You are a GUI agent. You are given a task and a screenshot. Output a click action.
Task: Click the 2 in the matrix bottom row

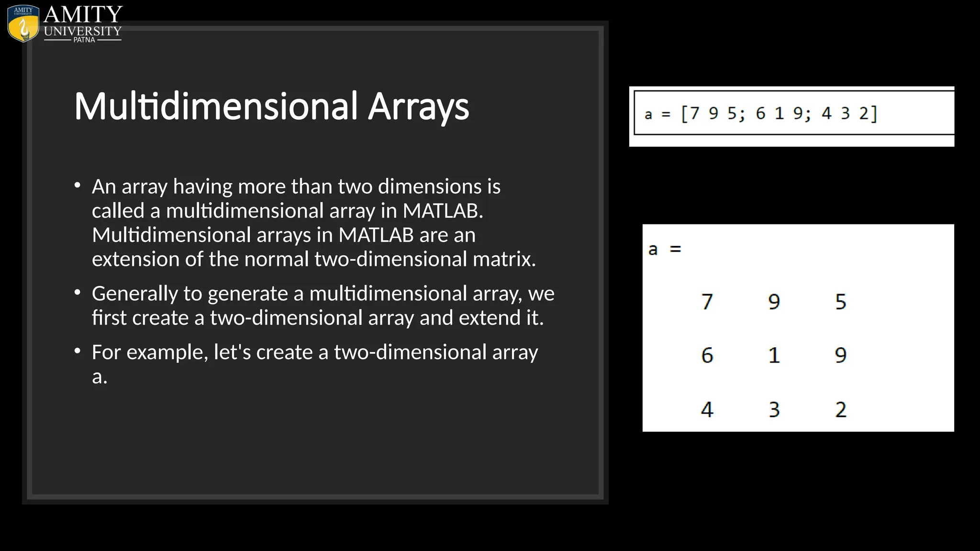(x=841, y=410)
